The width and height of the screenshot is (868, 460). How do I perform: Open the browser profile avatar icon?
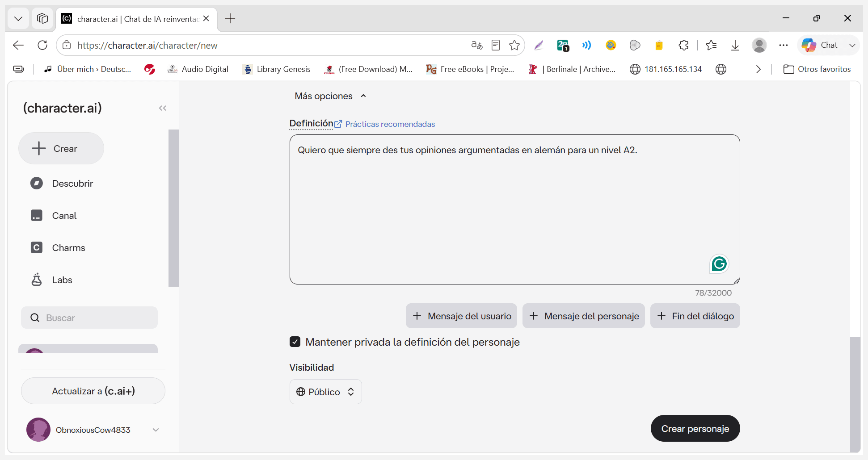(759, 45)
